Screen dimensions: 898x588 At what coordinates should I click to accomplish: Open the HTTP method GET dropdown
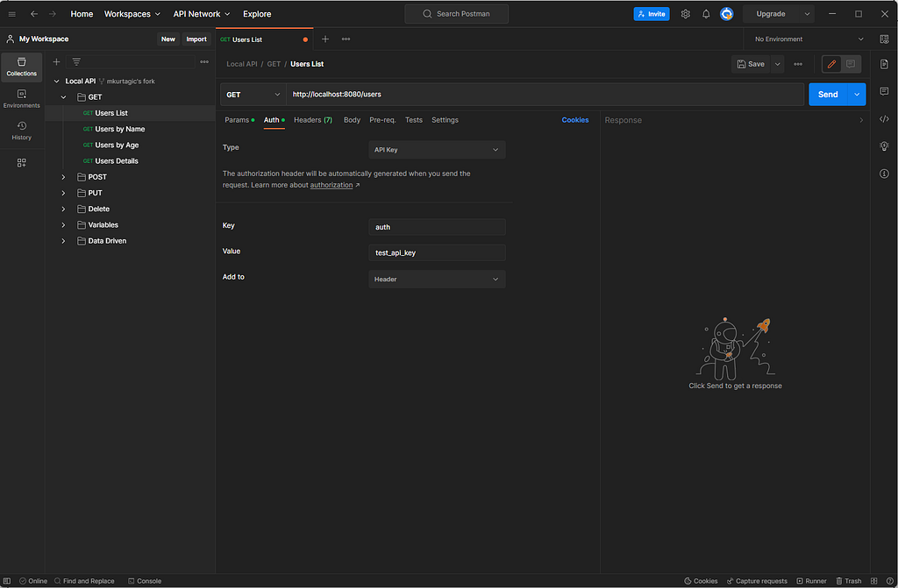click(x=253, y=95)
